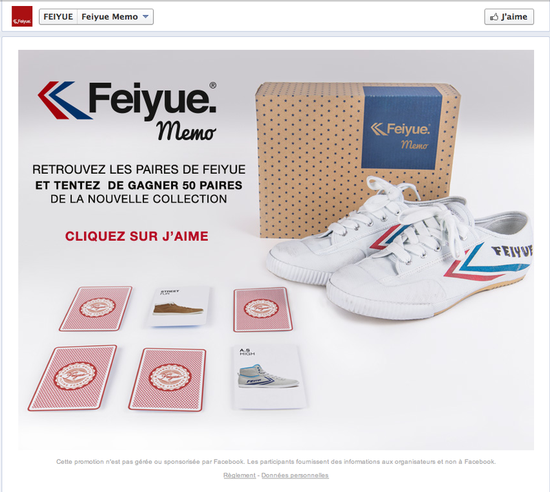Screen dimensions: 550x492
Task: Click the top-left face-down red card
Action: [x=96, y=309]
